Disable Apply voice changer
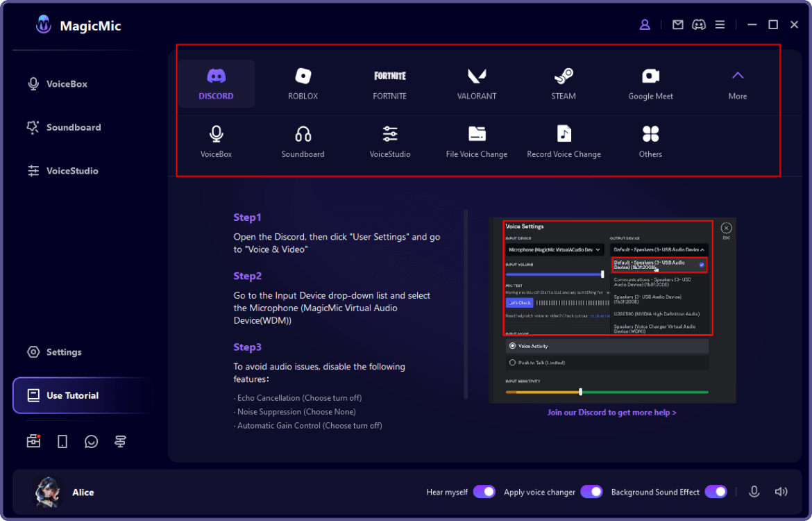This screenshot has width=812, height=521. click(x=591, y=491)
